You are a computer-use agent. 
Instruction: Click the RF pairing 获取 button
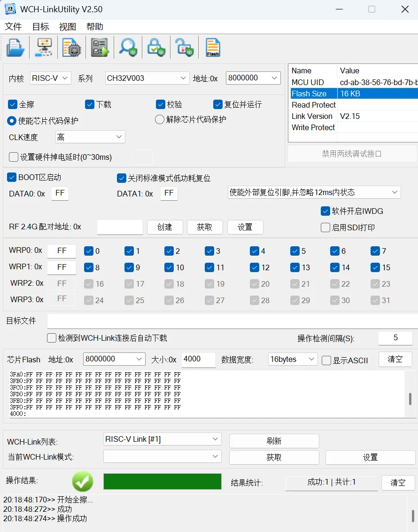point(205,227)
